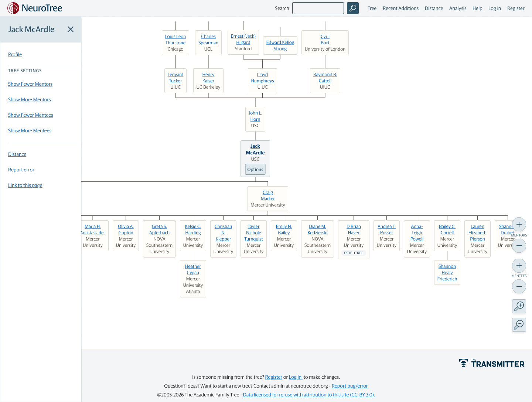Show fewer mentees with minus button
The image size is (532, 402).
519,286
